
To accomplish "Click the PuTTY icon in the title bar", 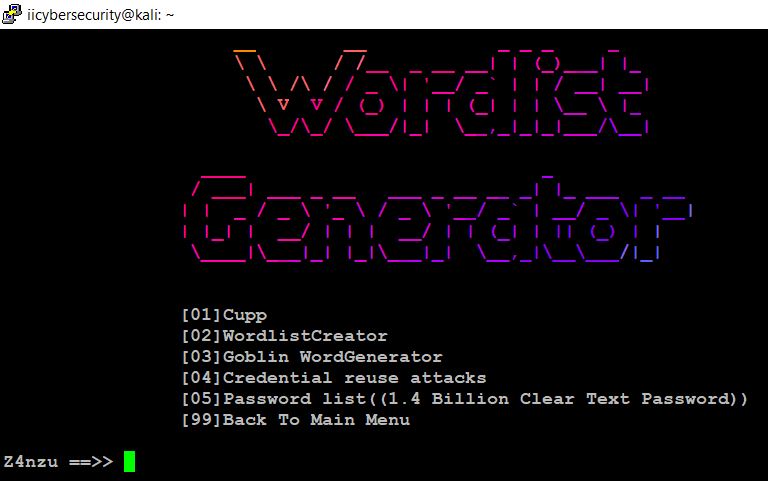I will [x=12, y=14].
